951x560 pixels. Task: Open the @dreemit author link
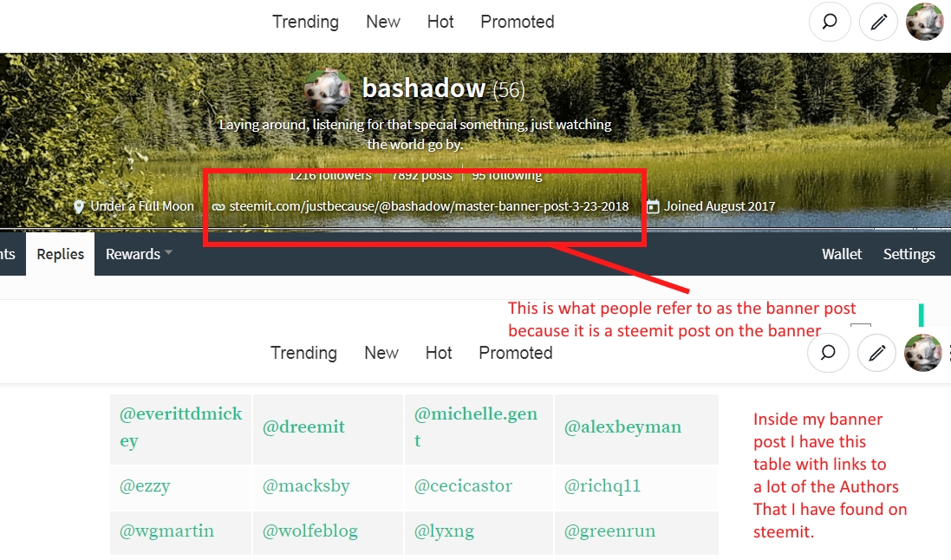click(303, 427)
